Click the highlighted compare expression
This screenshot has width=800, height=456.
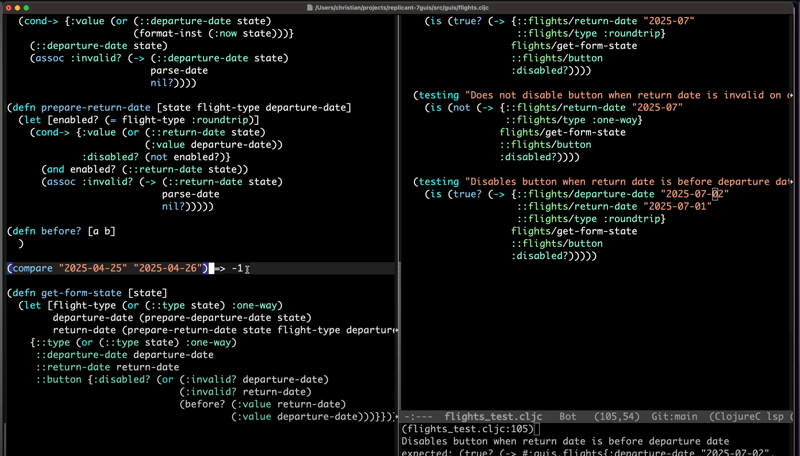107,268
